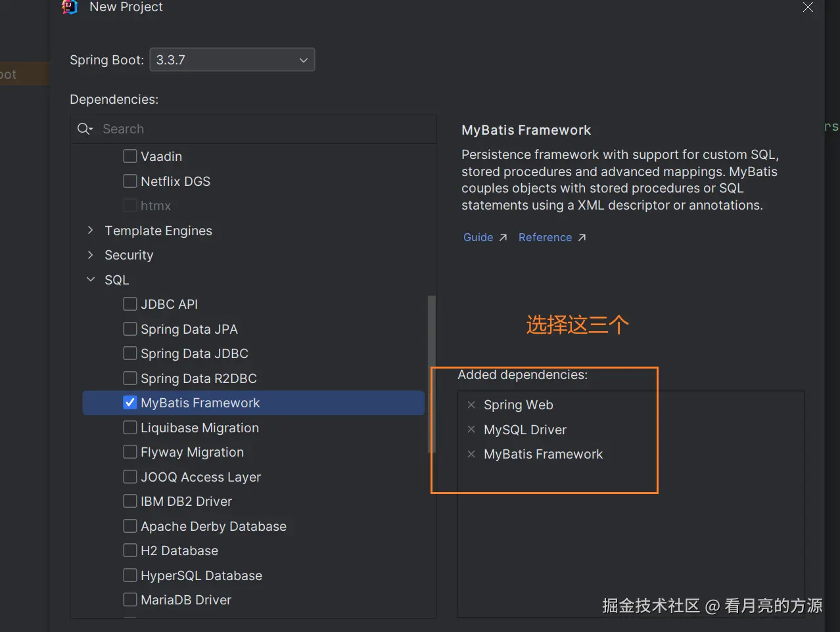Viewport: 840px width, 632px height.
Task: Close the New Project dialog
Action: click(808, 7)
